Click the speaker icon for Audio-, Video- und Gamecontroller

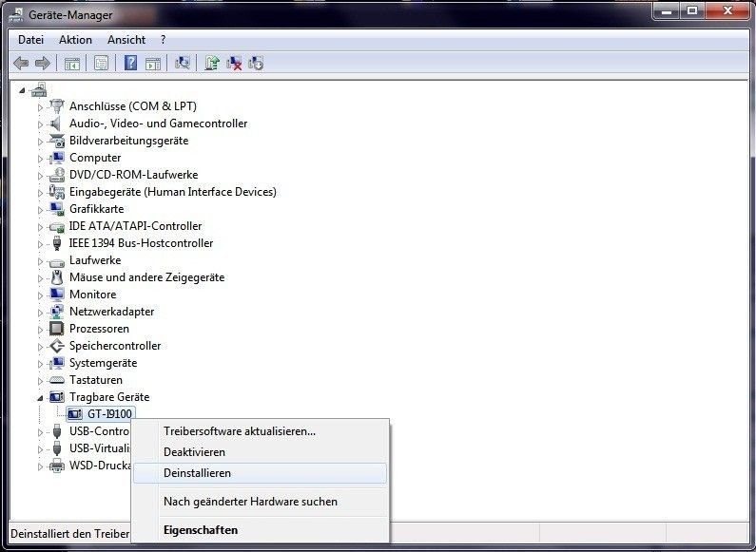(x=57, y=124)
